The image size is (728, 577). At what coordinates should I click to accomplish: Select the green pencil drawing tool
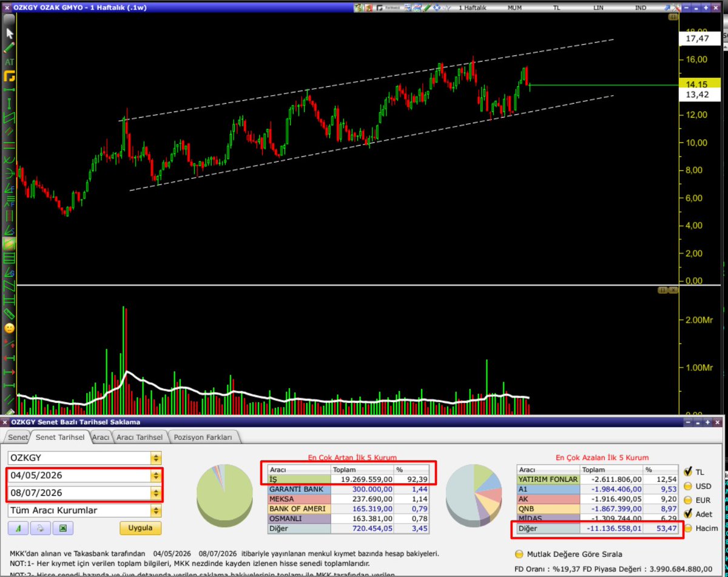10,48
